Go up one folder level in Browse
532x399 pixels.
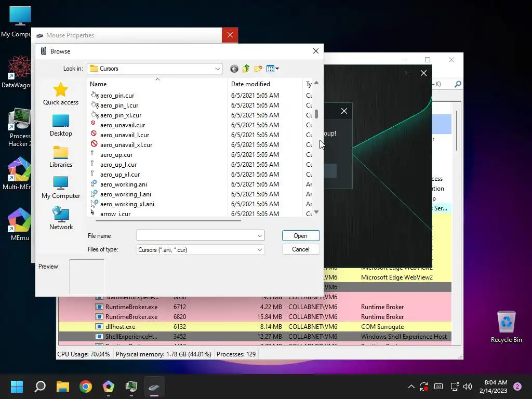point(246,69)
